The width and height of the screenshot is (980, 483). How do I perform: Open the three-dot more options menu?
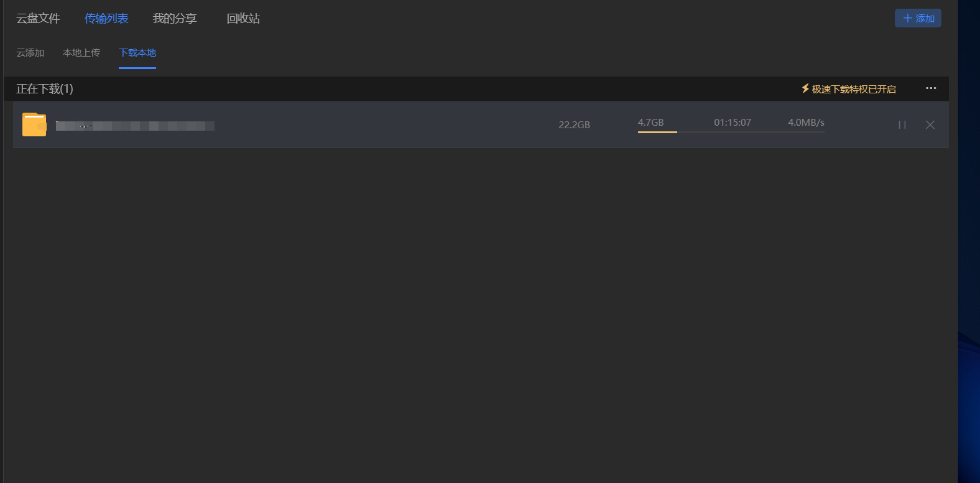[930, 88]
